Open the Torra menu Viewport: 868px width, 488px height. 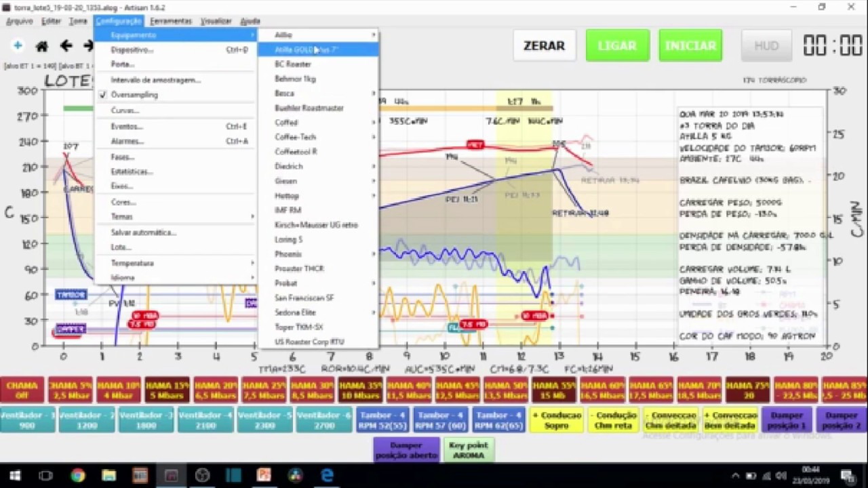tap(78, 21)
